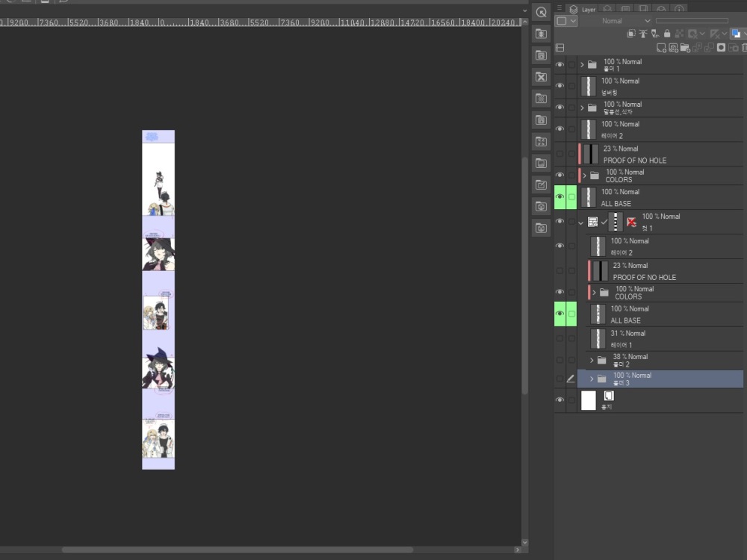
Task: Toggle eye on green-highlighted top-level ALL BASE layer
Action: pyautogui.click(x=560, y=196)
